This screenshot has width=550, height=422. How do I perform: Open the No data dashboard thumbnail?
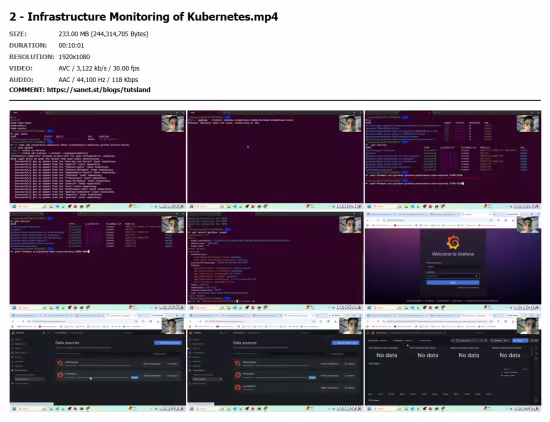point(453,362)
